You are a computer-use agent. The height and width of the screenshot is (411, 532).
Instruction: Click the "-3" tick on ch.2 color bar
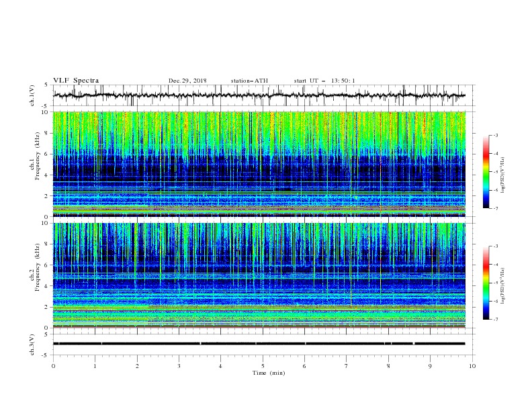click(495, 246)
